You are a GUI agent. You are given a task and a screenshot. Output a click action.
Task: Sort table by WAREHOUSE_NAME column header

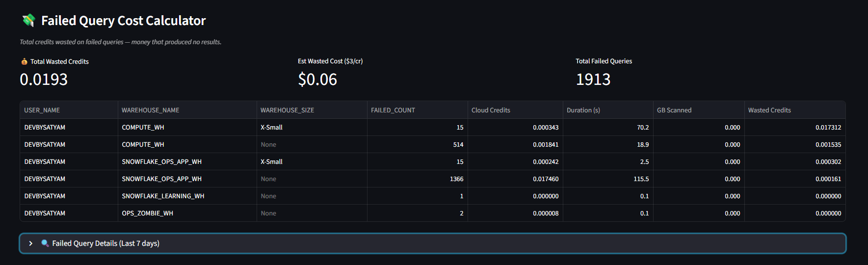[150, 110]
